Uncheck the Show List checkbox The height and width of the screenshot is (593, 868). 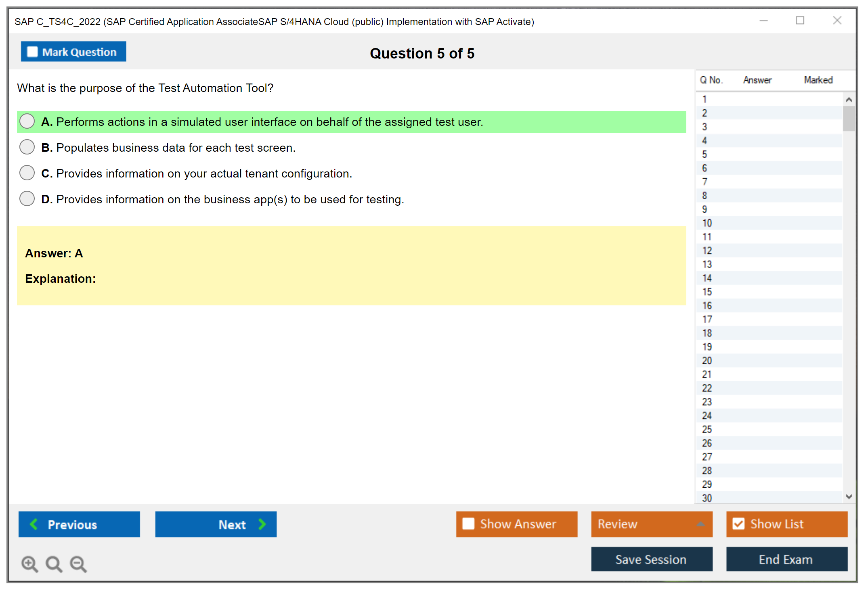[x=738, y=524]
